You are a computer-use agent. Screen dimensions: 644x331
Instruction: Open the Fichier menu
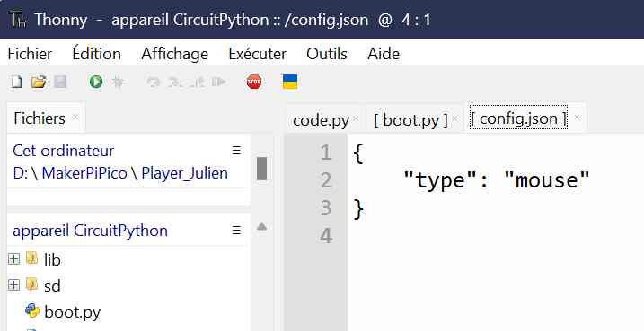30,54
